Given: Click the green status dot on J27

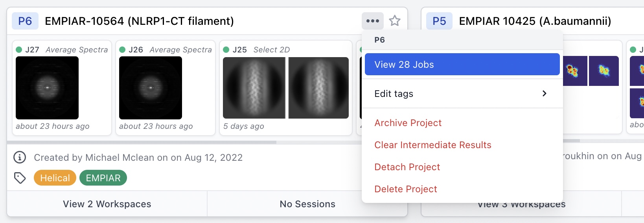Looking at the screenshot, I should click(x=19, y=50).
